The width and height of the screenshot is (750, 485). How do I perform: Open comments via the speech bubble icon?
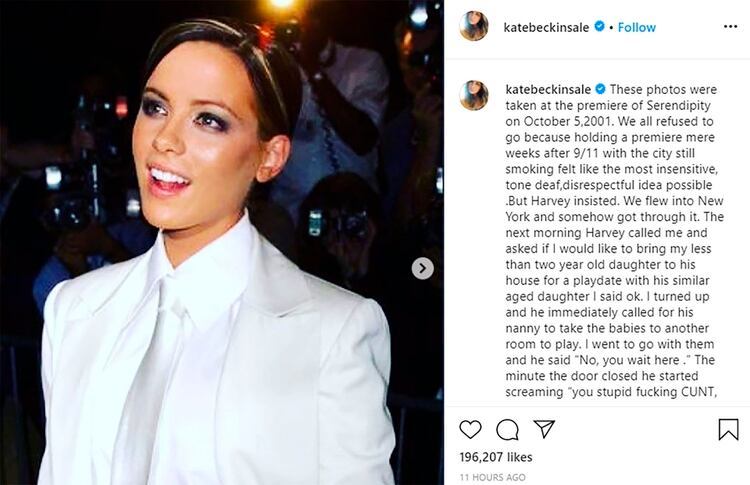click(x=507, y=430)
